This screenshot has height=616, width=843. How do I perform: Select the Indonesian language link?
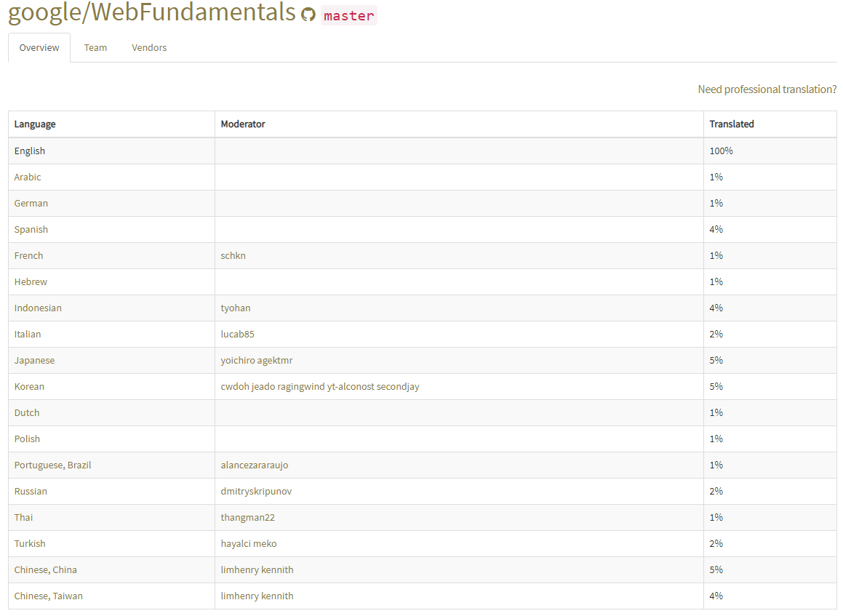click(x=38, y=308)
